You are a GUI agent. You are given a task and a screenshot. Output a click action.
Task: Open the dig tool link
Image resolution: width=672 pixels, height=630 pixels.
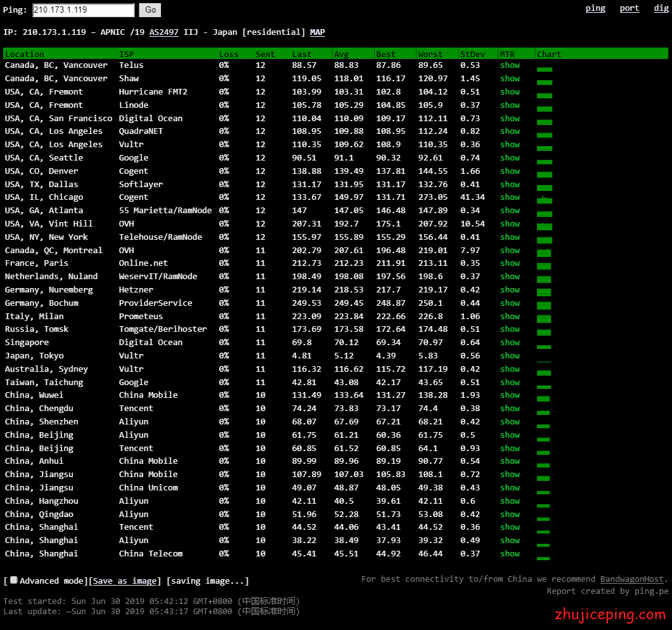661,8
